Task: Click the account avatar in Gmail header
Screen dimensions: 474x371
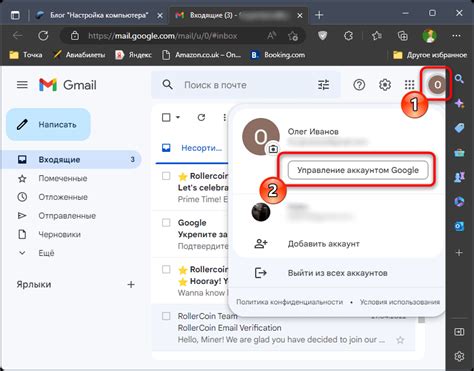Action: click(x=437, y=85)
